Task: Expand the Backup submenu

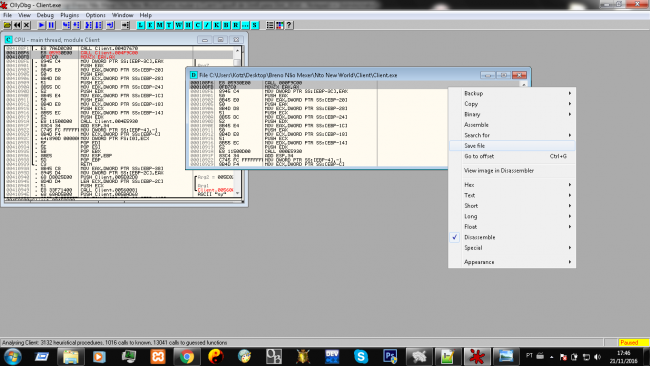Action: click(512, 93)
